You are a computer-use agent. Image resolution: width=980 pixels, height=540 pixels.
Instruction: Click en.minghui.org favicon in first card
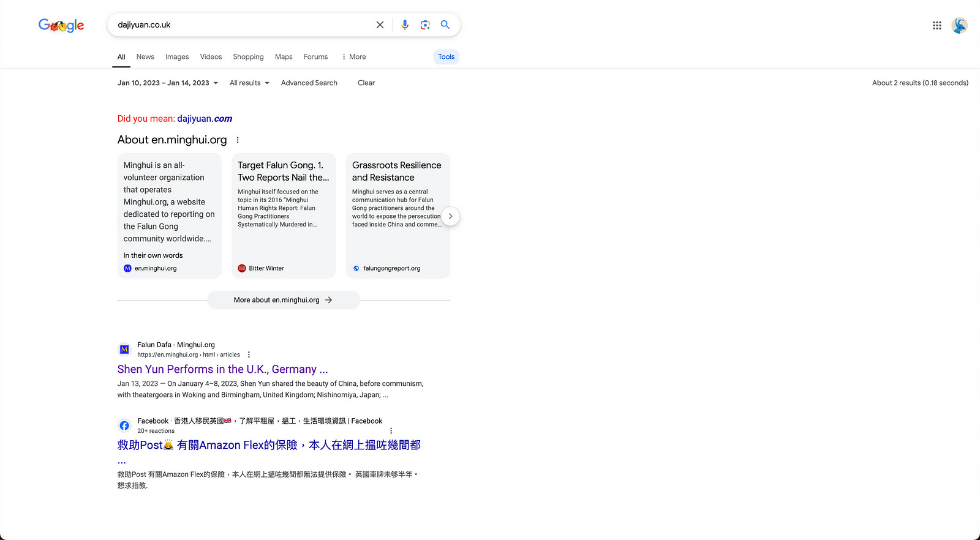[127, 268]
